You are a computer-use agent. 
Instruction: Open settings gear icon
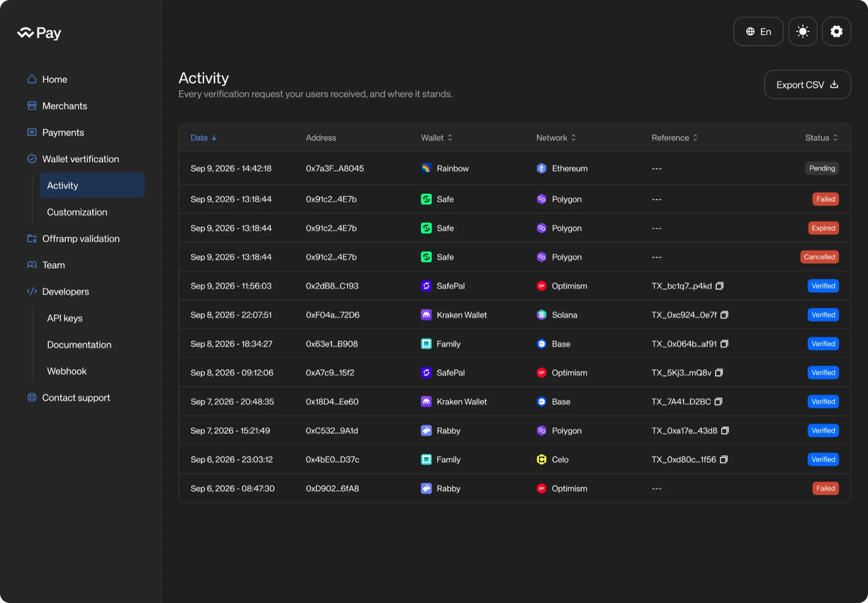pyautogui.click(x=836, y=31)
